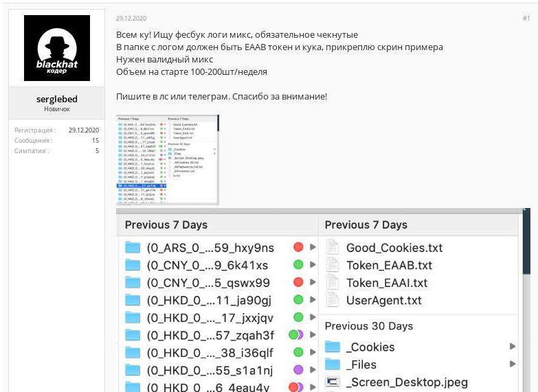Select the (0_HKD_0_...57_zqah3f folder name
538x392 pixels.
pyautogui.click(x=210, y=336)
